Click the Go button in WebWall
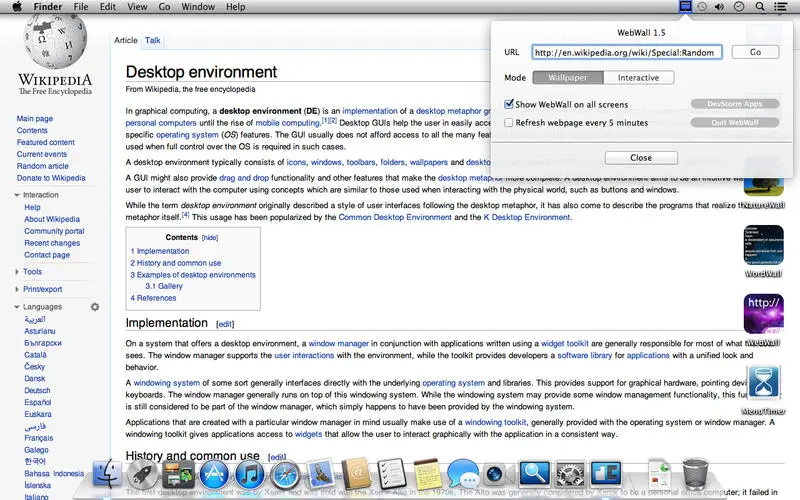This screenshot has width=800, height=500. [x=755, y=52]
